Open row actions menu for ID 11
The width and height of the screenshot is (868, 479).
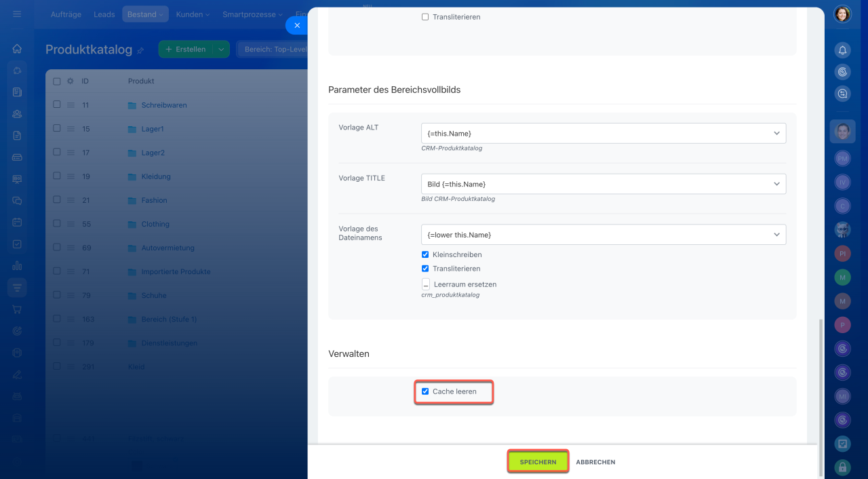click(x=71, y=105)
